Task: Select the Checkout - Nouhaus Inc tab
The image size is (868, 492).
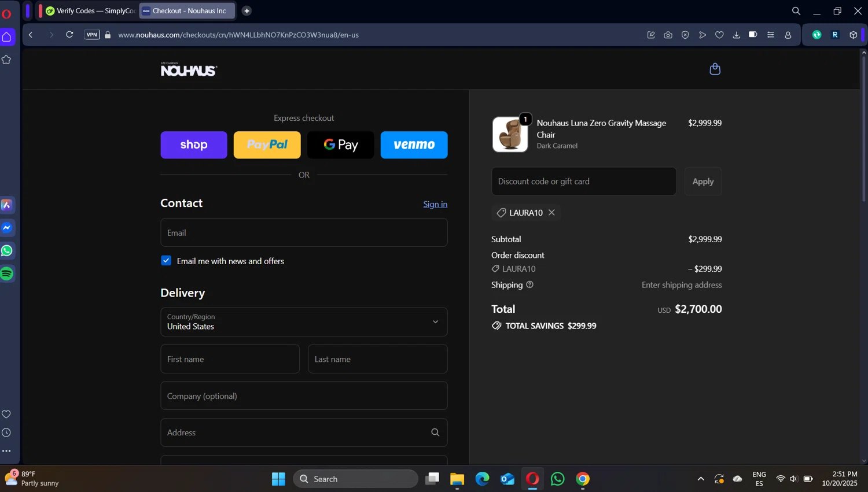Action: (x=187, y=11)
